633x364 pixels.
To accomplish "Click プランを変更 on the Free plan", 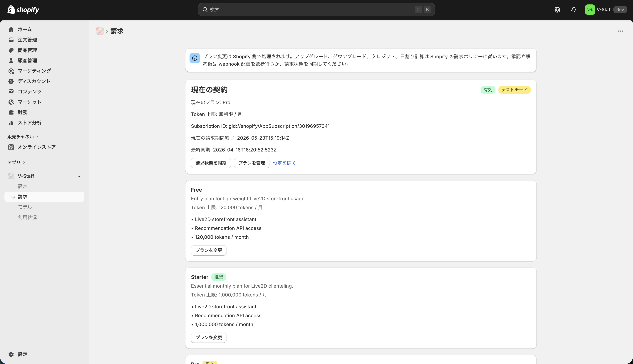I will pos(209,250).
